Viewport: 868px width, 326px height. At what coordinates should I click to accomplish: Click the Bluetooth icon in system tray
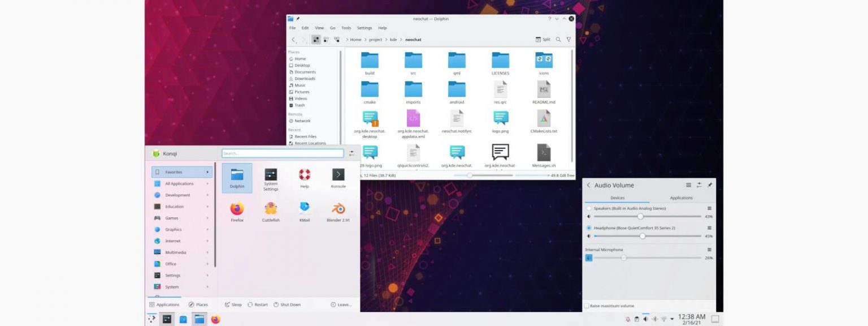coord(654,319)
